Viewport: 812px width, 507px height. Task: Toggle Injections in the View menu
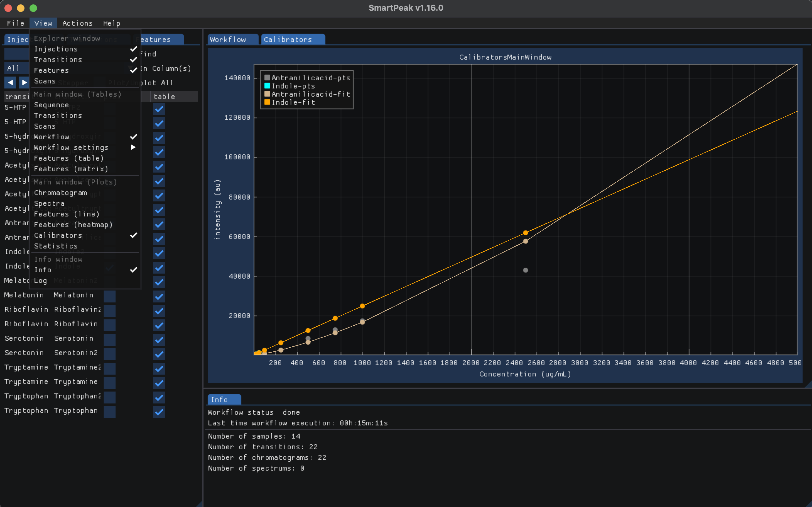click(84, 49)
